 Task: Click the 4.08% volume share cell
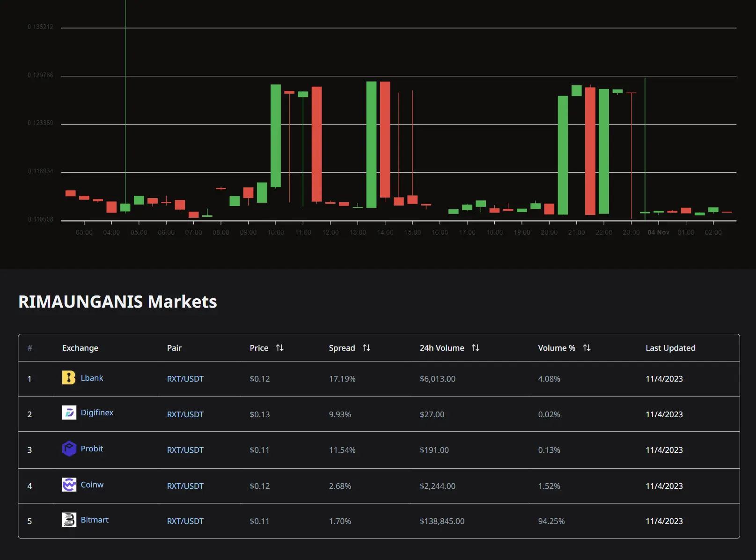pos(549,379)
